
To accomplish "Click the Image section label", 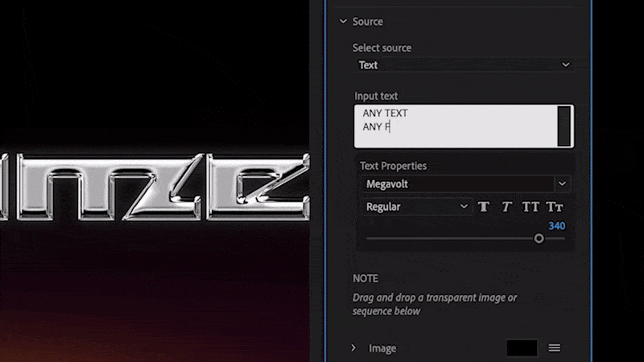I will tap(382, 348).
